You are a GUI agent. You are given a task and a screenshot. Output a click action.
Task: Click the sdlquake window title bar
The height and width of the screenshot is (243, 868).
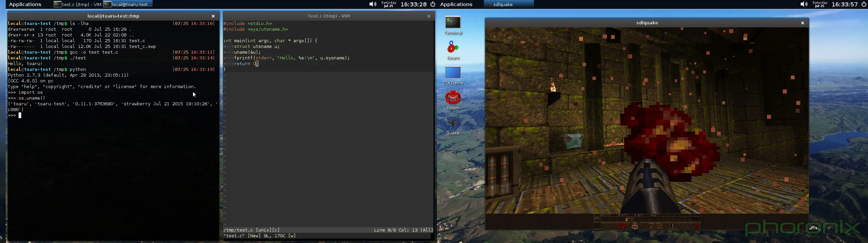click(x=647, y=23)
